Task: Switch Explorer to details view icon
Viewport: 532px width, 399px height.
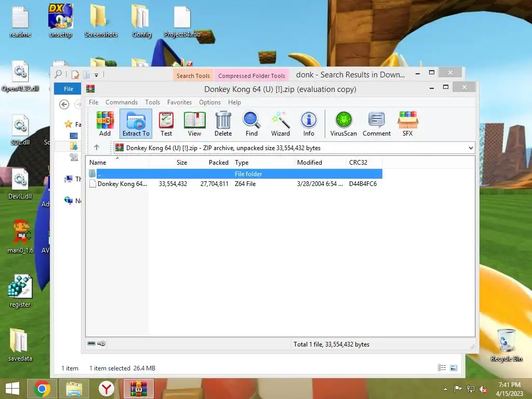Action: (442, 368)
